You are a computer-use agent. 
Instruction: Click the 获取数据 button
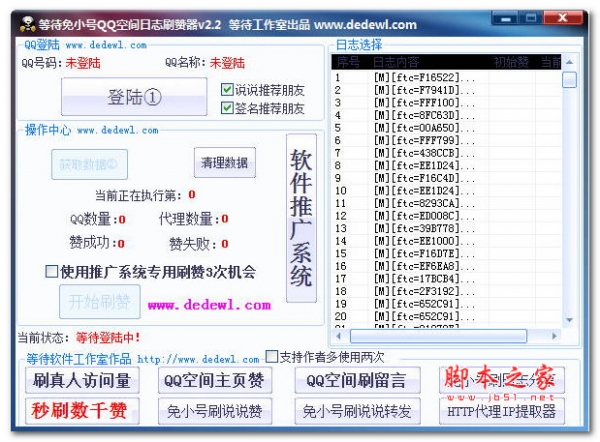pos(89,164)
